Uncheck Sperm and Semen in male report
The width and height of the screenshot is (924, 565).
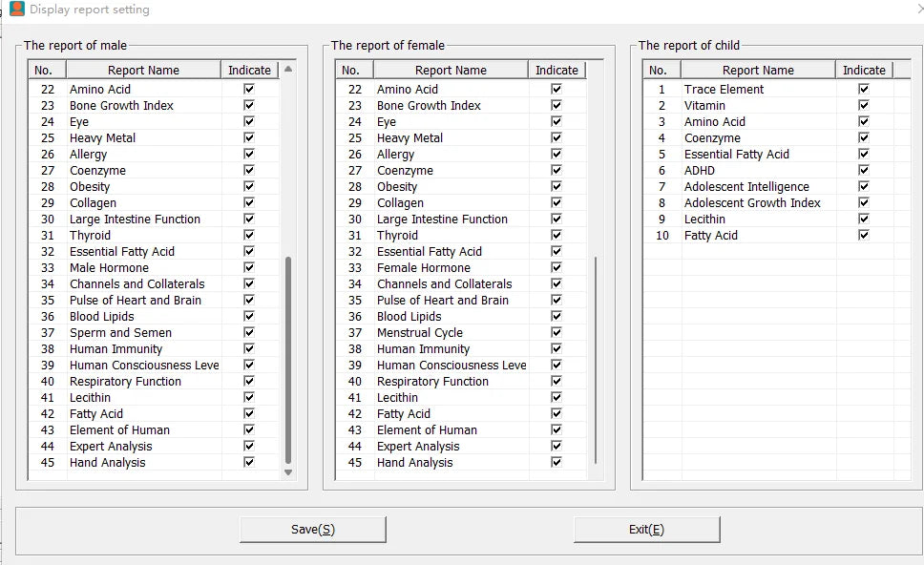[x=249, y=332]
